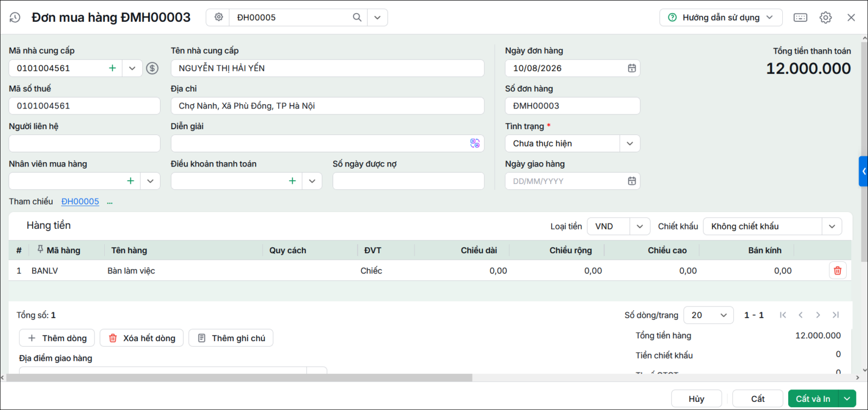This screenshot has height=410, width=868.
Task: Click the ellipsis next to Tham chiếu
Action: [x=110, y=202]
